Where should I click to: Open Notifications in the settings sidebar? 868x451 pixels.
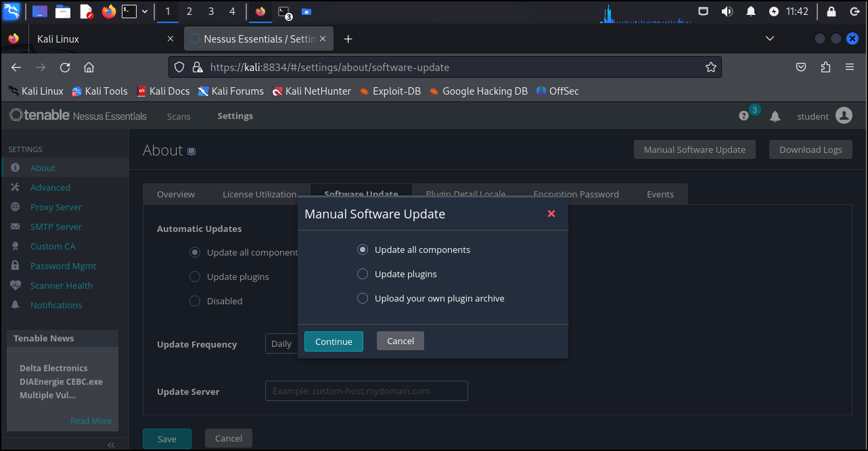pyautogui.click(x=64, y=305)
